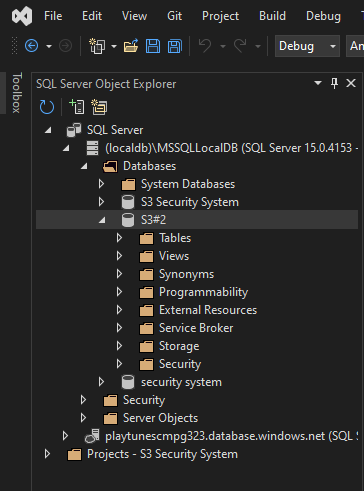Expand the Service Broker folder
This screenshot has width=364, height=491.
point(119,328)
